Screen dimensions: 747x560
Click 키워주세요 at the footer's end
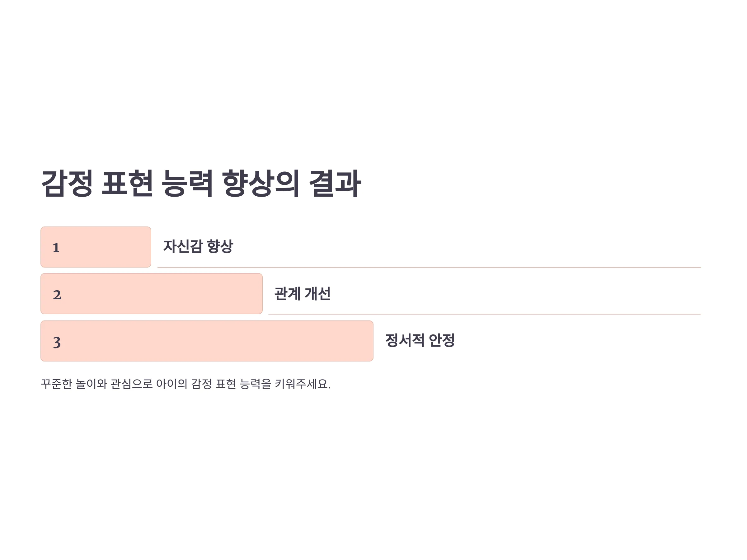pyautogui.click(x=301, y=384)
